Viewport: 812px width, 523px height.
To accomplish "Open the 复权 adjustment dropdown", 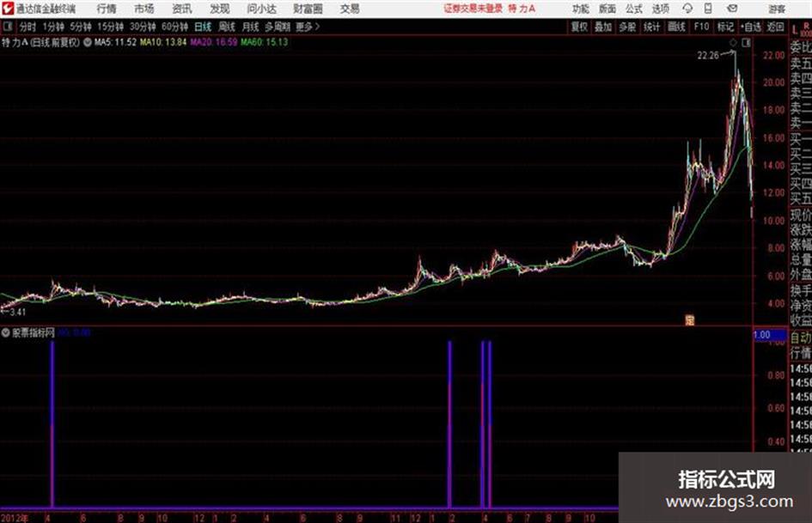I will [579, 27].
